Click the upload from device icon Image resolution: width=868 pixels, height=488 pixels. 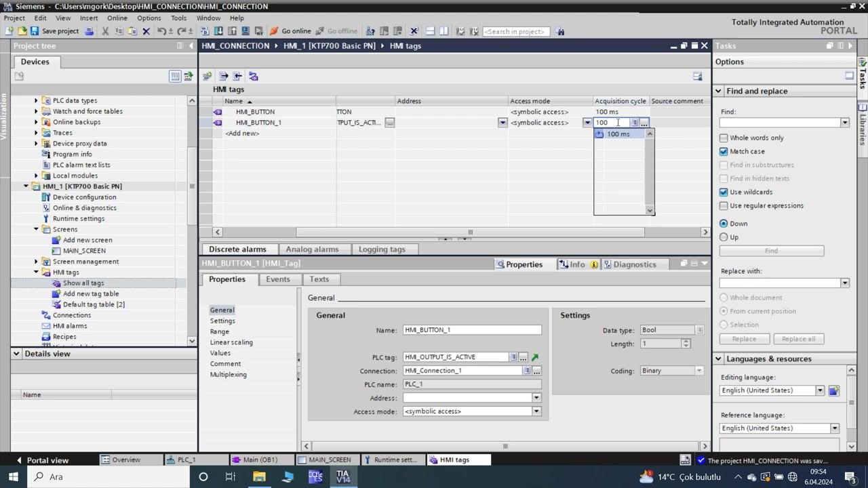232,31
